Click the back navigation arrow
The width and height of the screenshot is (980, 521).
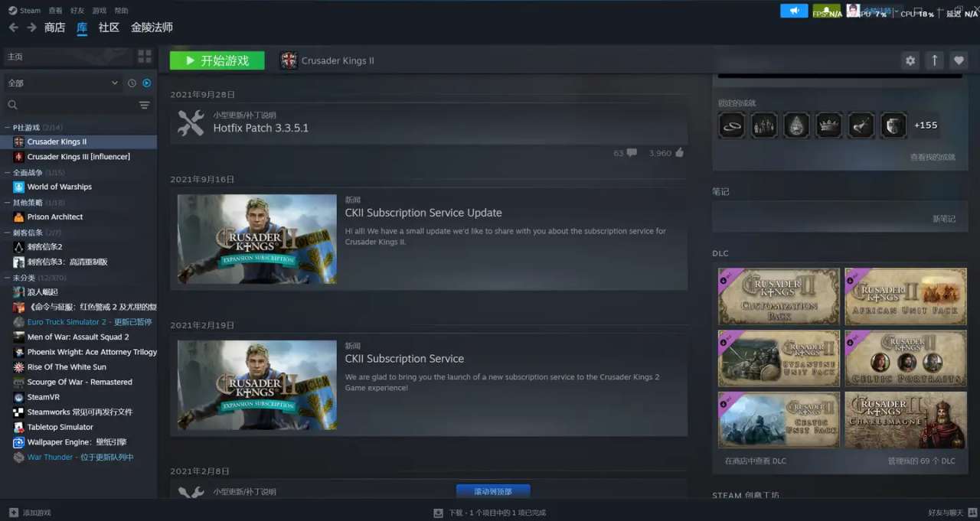click(13, 28)
